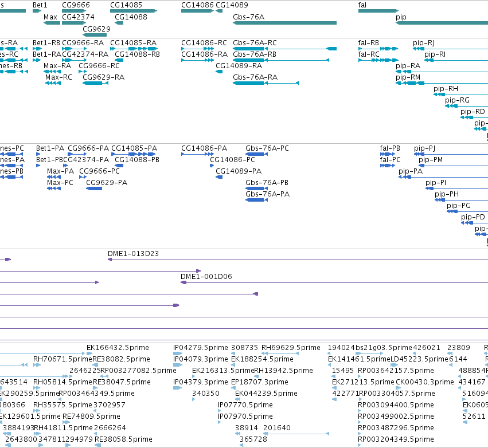Click EST CK00430.3prime
The height and width of the screenshot is (448, 488).
click(398, 388)
